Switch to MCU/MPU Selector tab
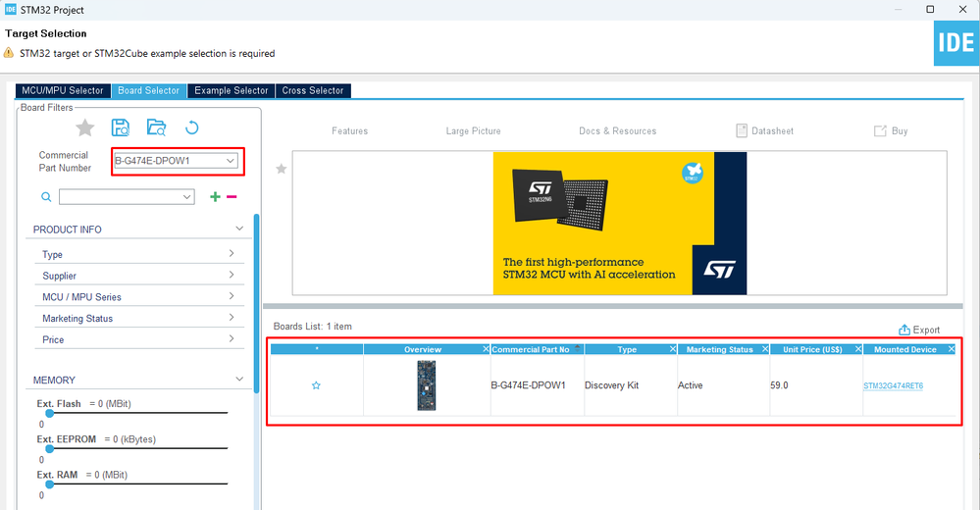This screenshot has height=510, width=980. pyautogui.click(x=63, y=90)
